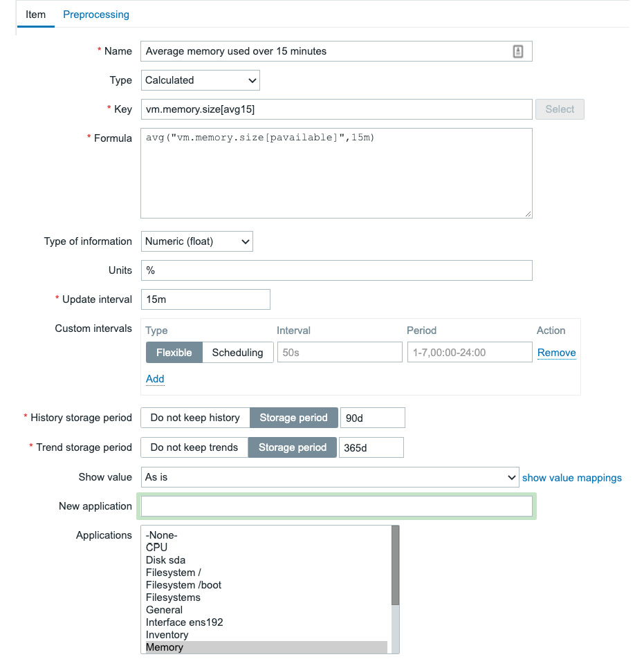
Task: Click the trend storage value 365d field
Action: click(371, 447)
